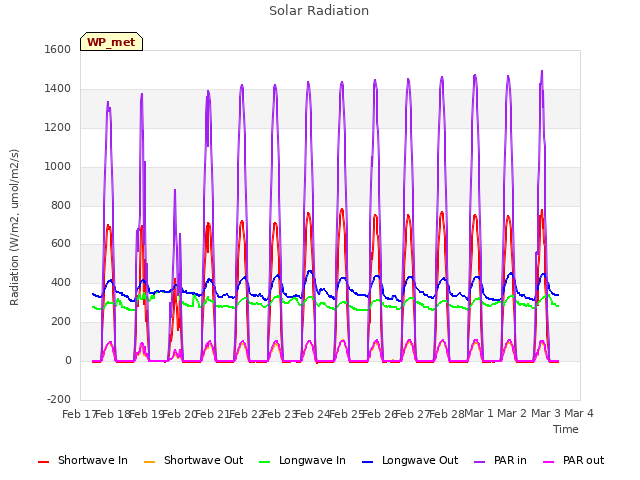Toggle the PAR out legend entry
The width and height of the screenshot is (640, 480).
573,460
